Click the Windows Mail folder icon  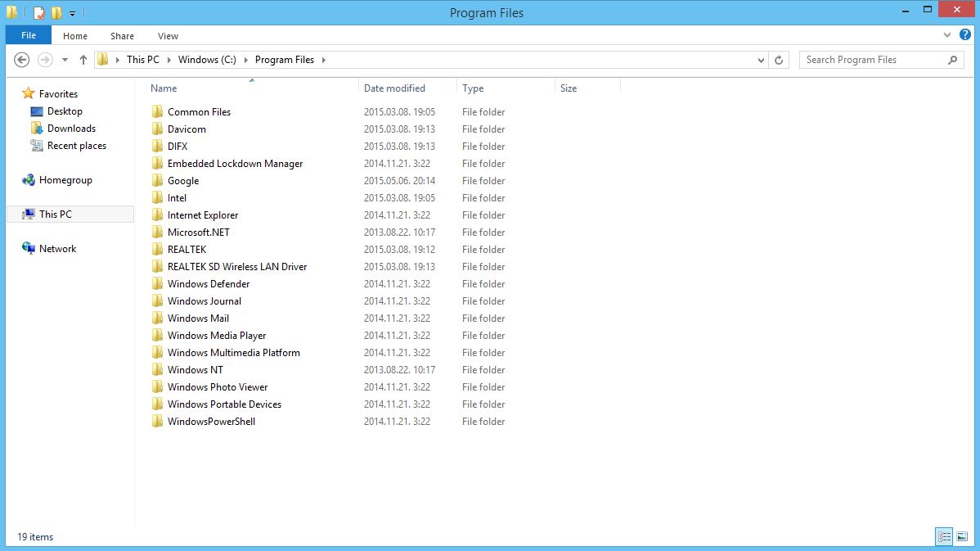(x=157, y=318)
